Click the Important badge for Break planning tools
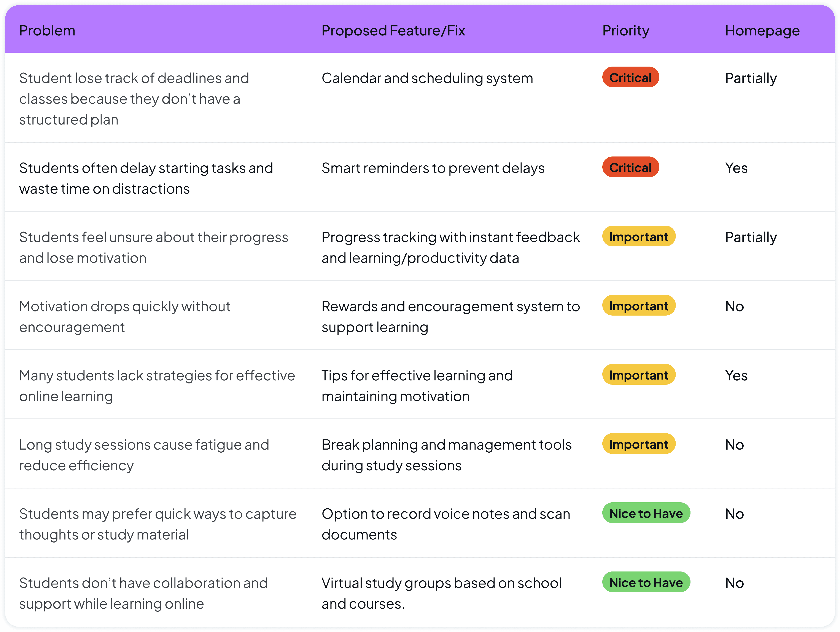840x632 pixels. [638, 444]
